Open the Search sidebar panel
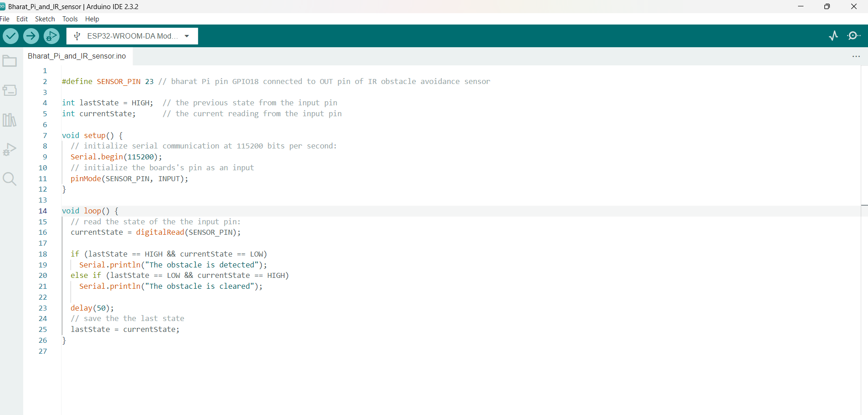The image size is (868, 415). tap(10, 179)
